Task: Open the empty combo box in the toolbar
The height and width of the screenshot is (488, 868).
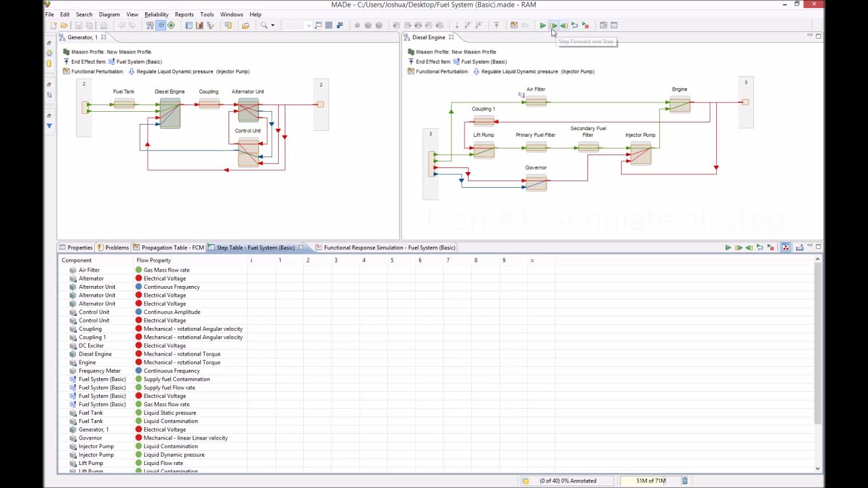Action: (x=298, y=25)
